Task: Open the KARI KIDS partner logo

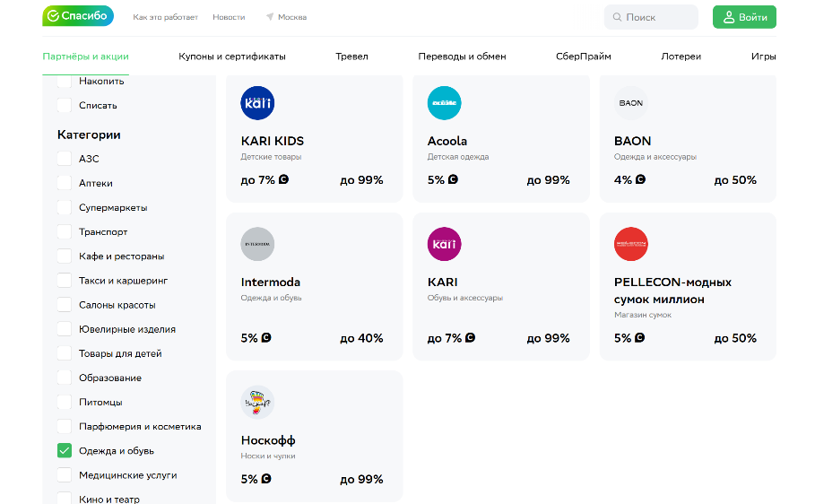Action: point(257,103)
